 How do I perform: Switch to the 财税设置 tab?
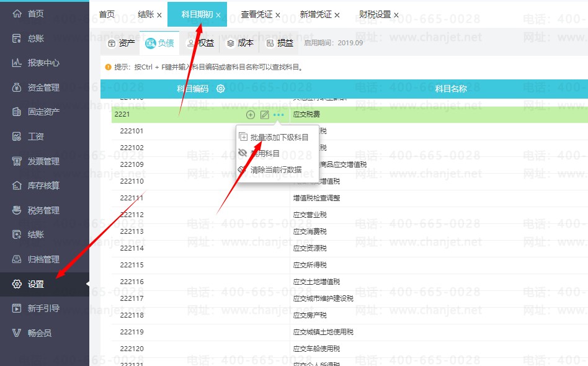click(x=375, y=15)
